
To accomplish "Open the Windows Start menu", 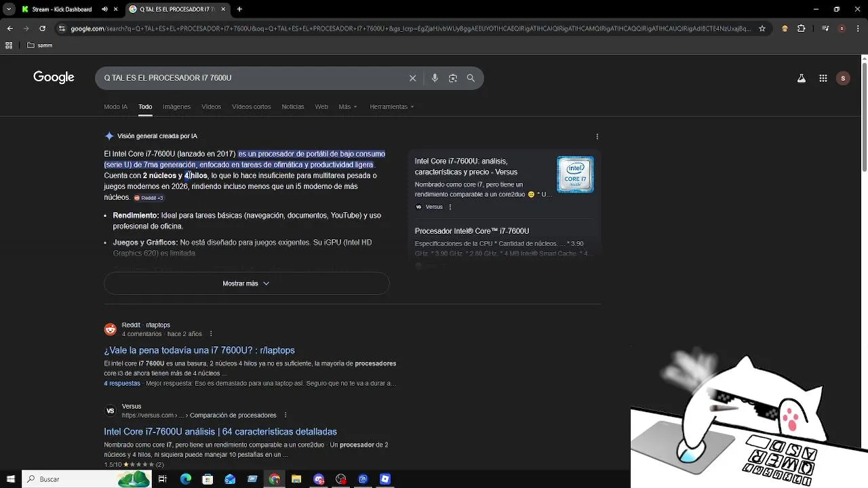I will (10, 479).
